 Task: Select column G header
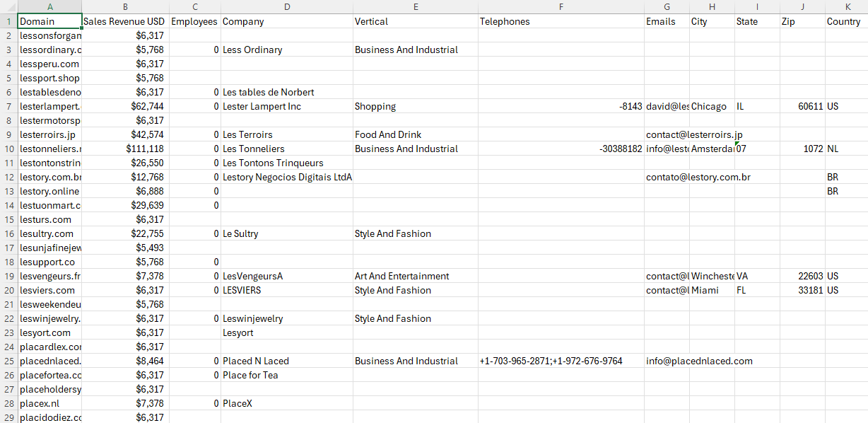[x=666, y=6]
